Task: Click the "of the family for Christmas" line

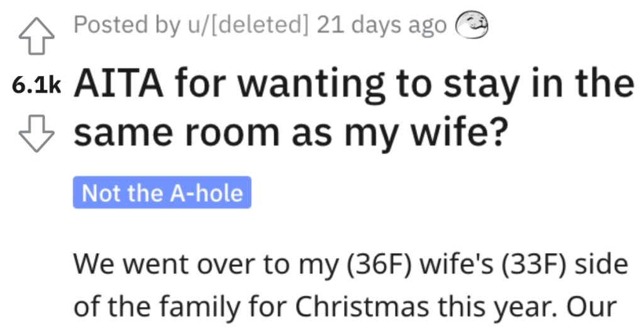Action: (x=345, y=307)
